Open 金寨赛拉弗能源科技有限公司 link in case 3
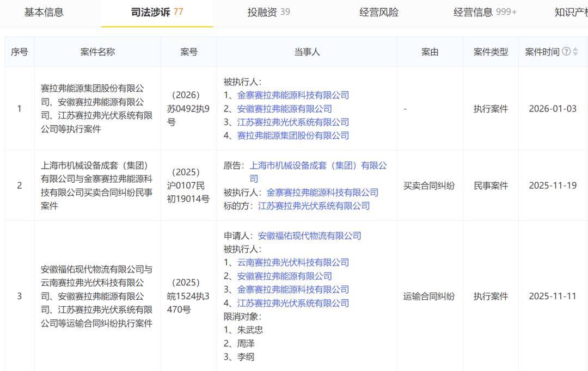The width and height of the screenshot is (588, 371). tap(293, 289)
